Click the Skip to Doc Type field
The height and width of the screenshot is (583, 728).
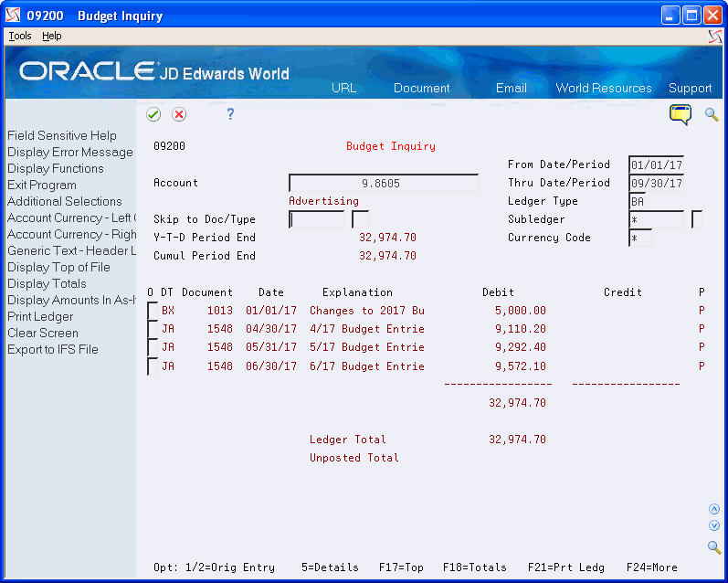tap(360, 219)
